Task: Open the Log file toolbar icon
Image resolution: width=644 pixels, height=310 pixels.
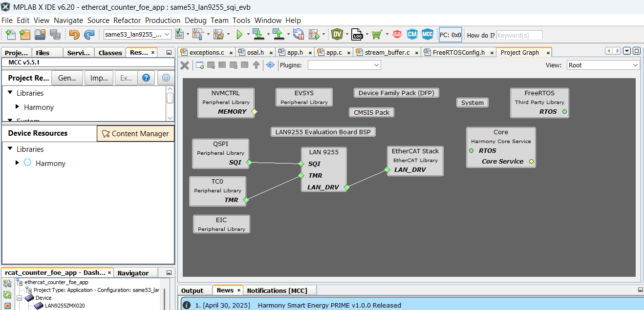Action: [357, 34]
